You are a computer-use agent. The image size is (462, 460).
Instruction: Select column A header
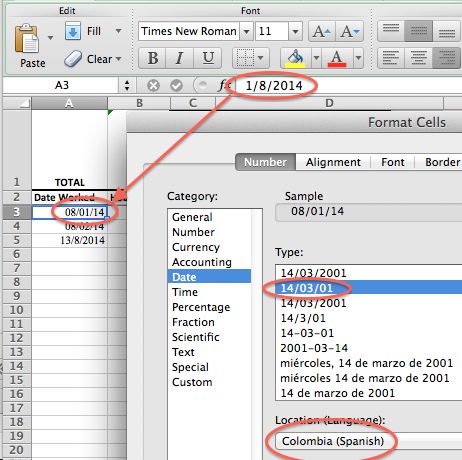69,103
